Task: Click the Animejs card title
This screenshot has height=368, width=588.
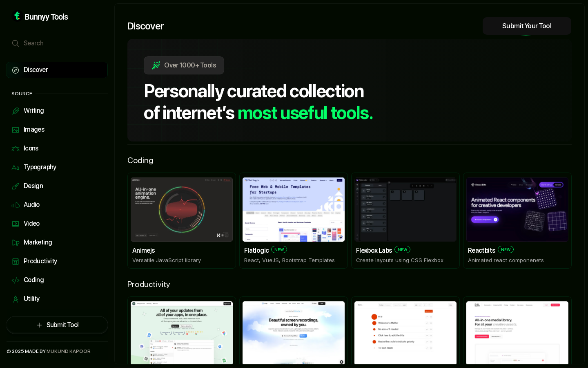Action: (x=144, y=250)
